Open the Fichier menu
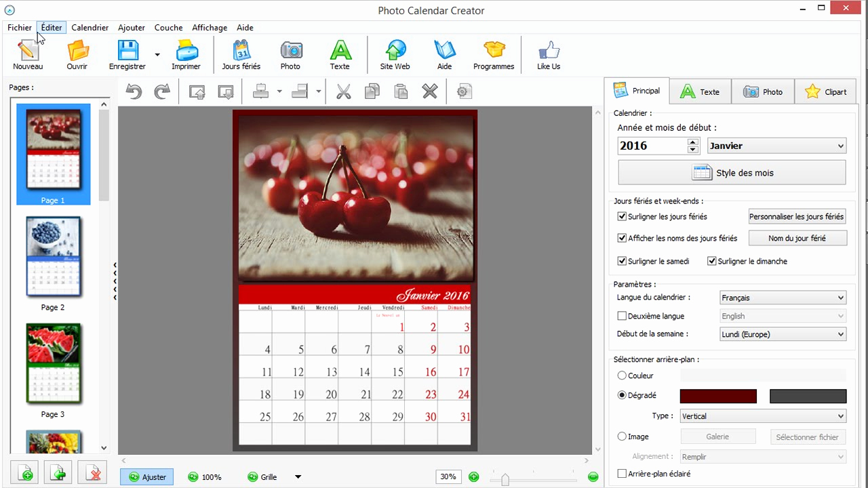 point(20,28)
